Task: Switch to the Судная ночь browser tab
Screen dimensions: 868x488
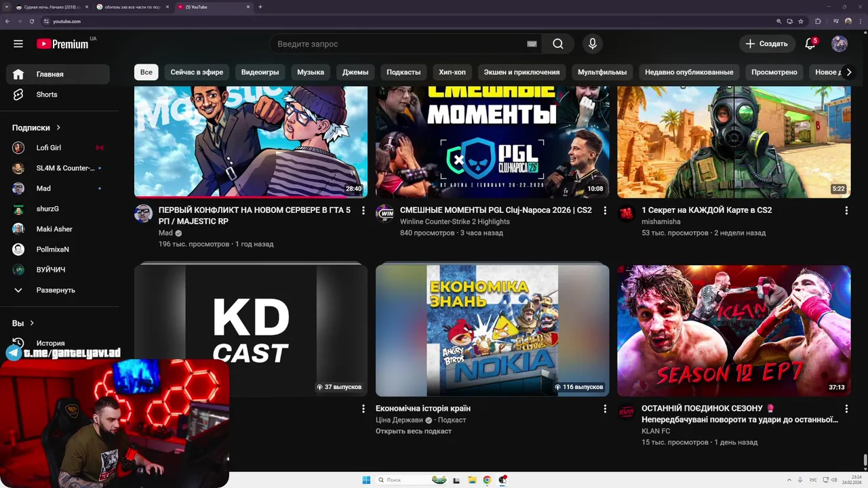Action: (x=51, y=7)
